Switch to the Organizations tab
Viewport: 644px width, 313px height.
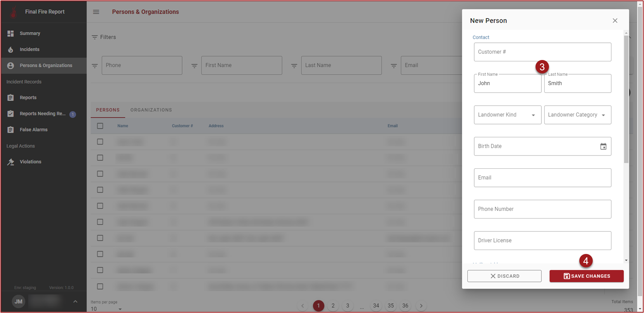pos(151,110)
